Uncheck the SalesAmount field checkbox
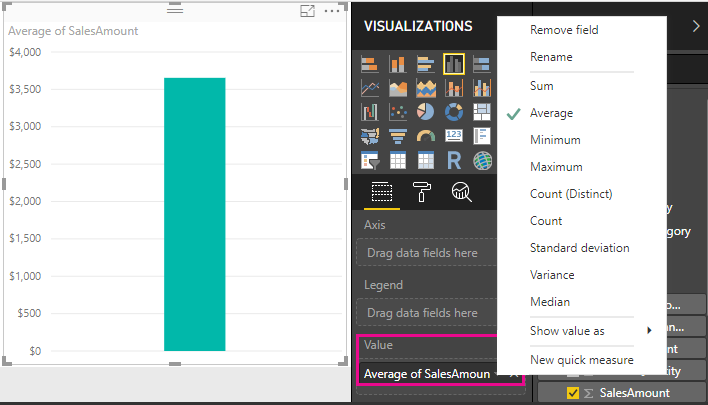The image size is (708, 405). 573,393
